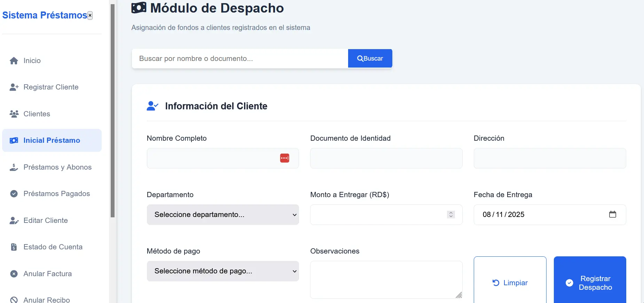Go to Registrar Cliente

click(52, 87)
